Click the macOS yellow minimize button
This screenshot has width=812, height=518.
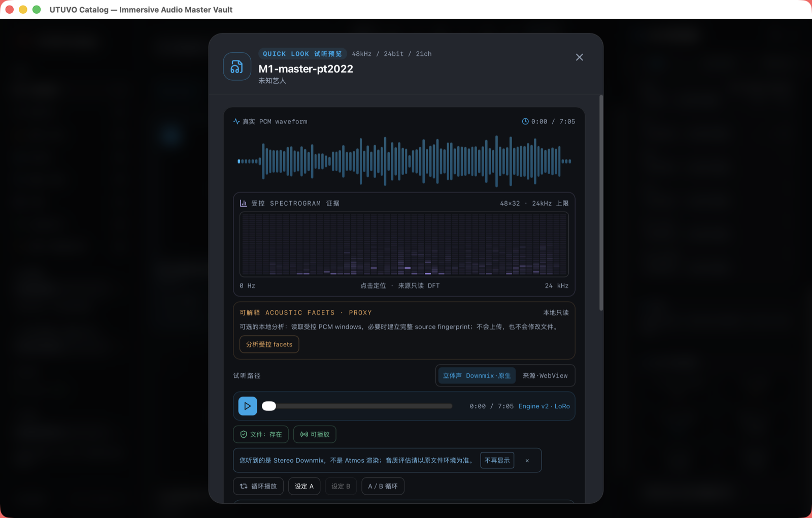23,10
